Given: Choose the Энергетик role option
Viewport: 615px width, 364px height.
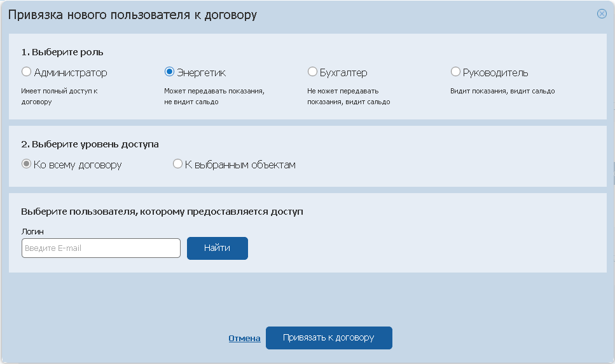Looking at the screenshot, I should [x=169, y=72].
